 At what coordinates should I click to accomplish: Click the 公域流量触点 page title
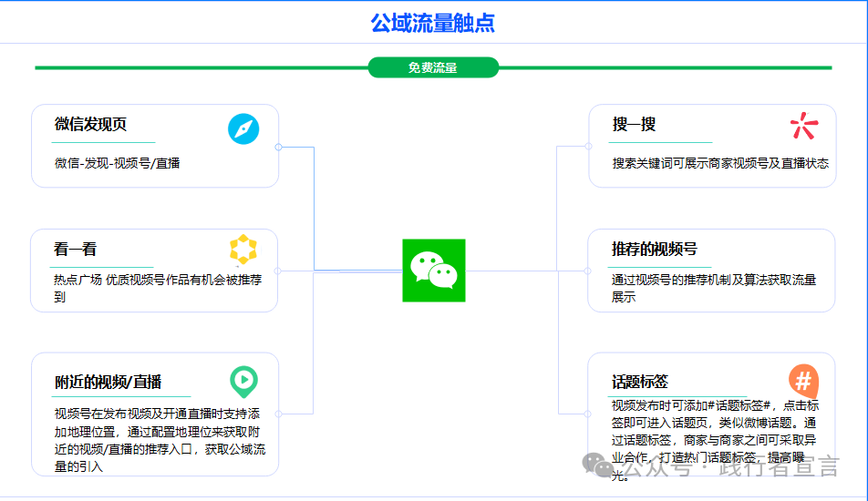(x=433, y=23)
